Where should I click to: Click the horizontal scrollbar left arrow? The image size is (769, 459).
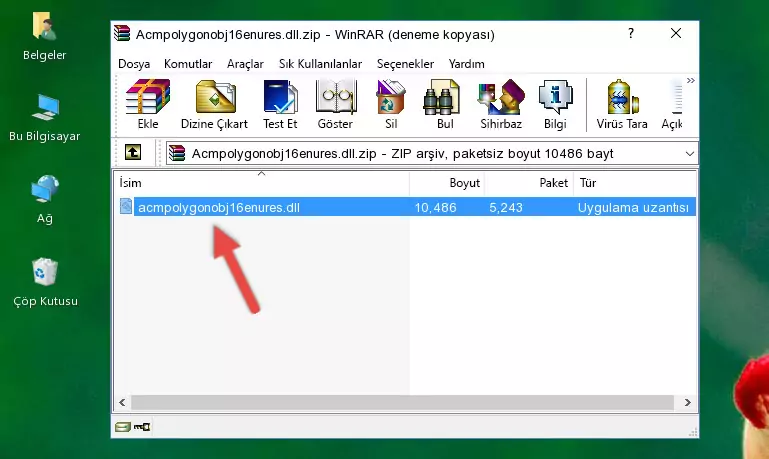point(122,402)
